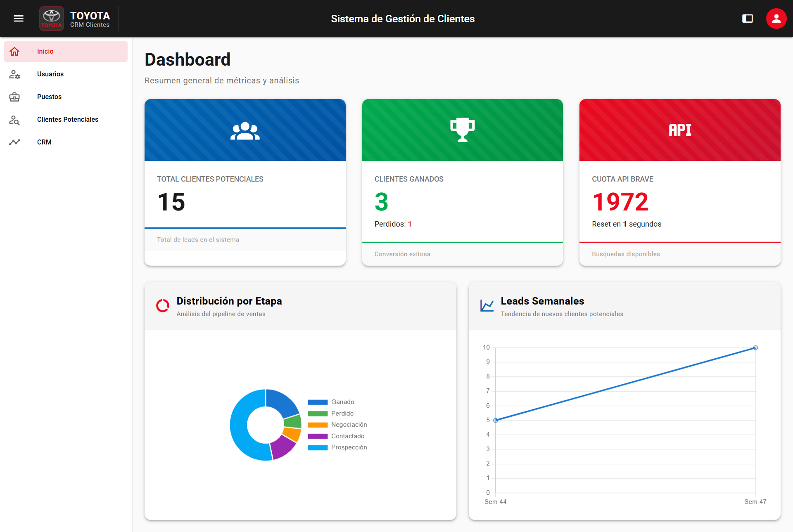Click the Inicio home icon

click(14, 52)
